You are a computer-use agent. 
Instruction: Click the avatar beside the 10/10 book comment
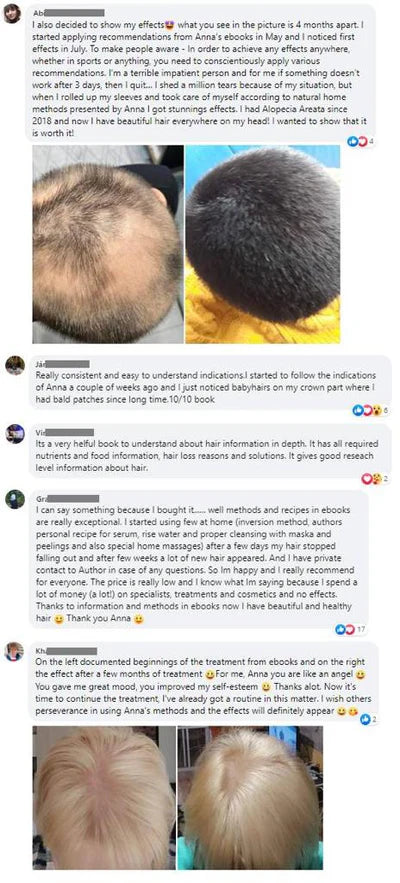click(x=15, y=365)
